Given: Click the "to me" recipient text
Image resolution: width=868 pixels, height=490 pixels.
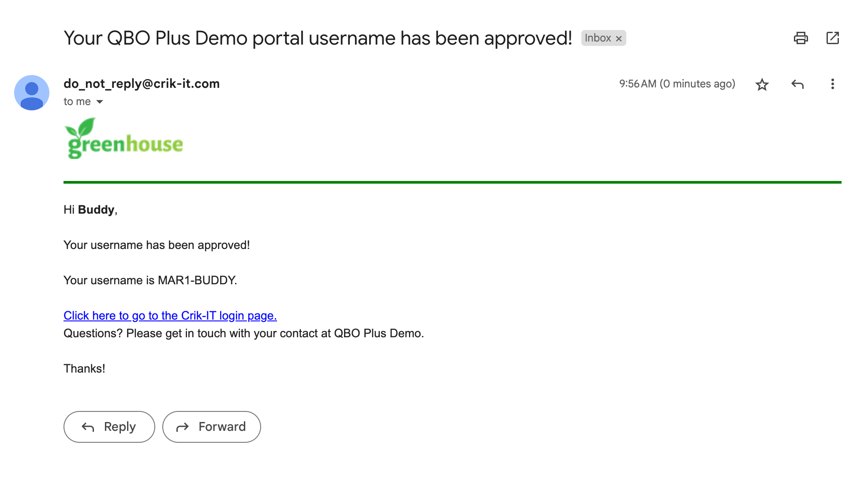Looking at the screenshot, I should [77, 102].
